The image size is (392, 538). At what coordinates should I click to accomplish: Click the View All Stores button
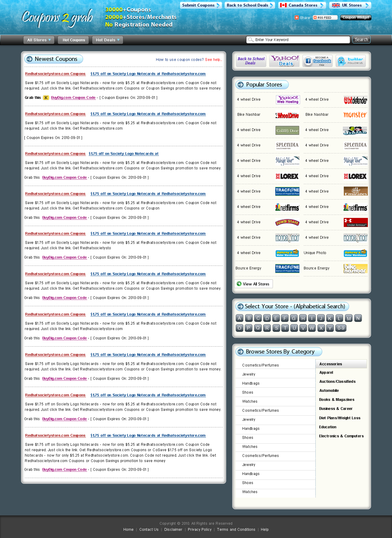[x=254, y=284]
